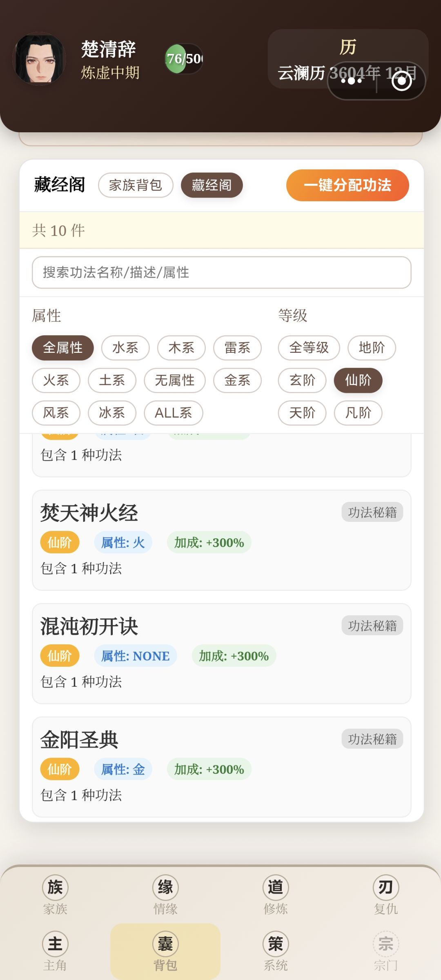Viewport: 441px width, 980px height.
Task: Switch to the 家族背包 tab
Action: [x=136, y=185]
